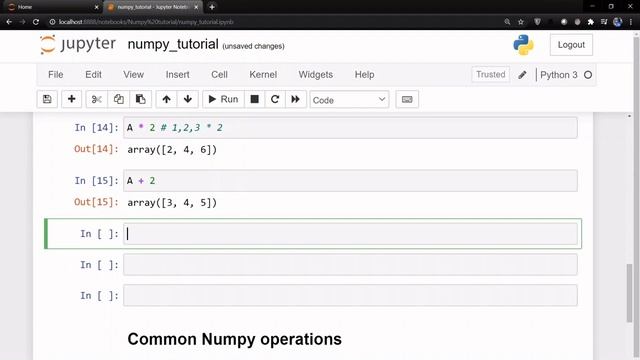Close the Home browser tab
The image size is (640, 360).
pyautogui.click(x=96, y=7)
